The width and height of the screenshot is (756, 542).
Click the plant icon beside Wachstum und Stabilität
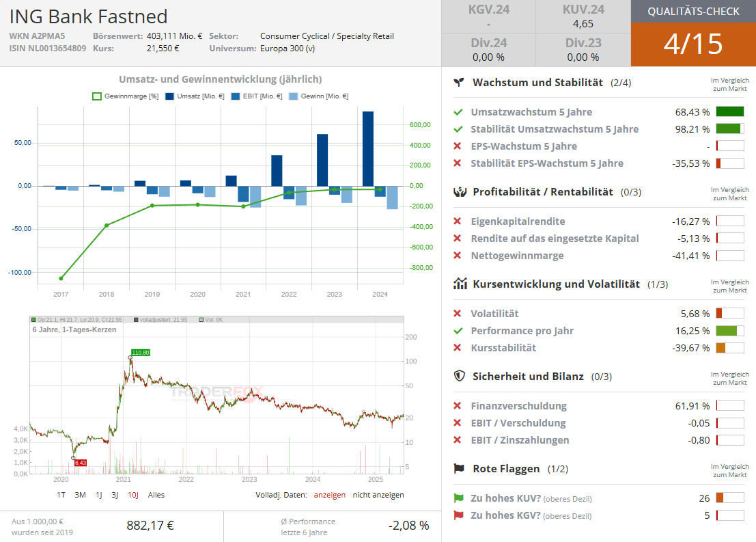(x=459, y=83)
